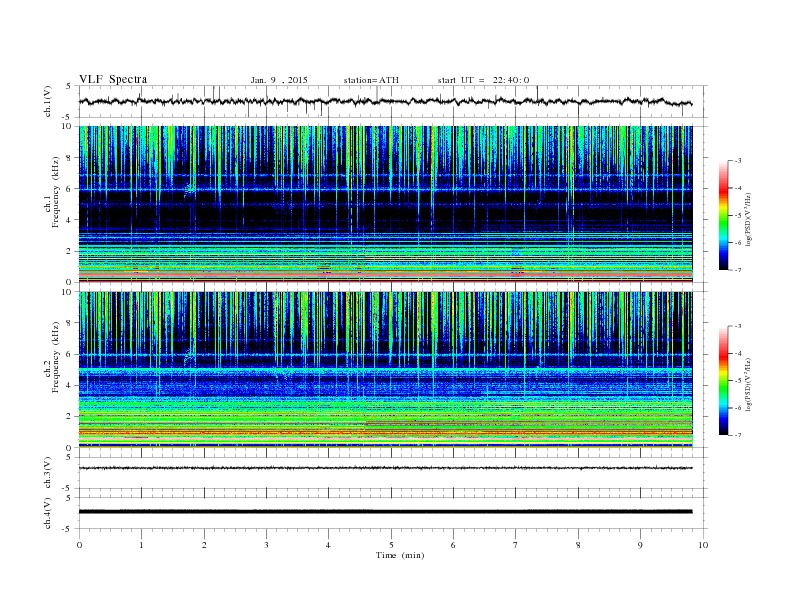
Task: Click the ch.1 spectrogram color scale bar
Action: point(723,215)
